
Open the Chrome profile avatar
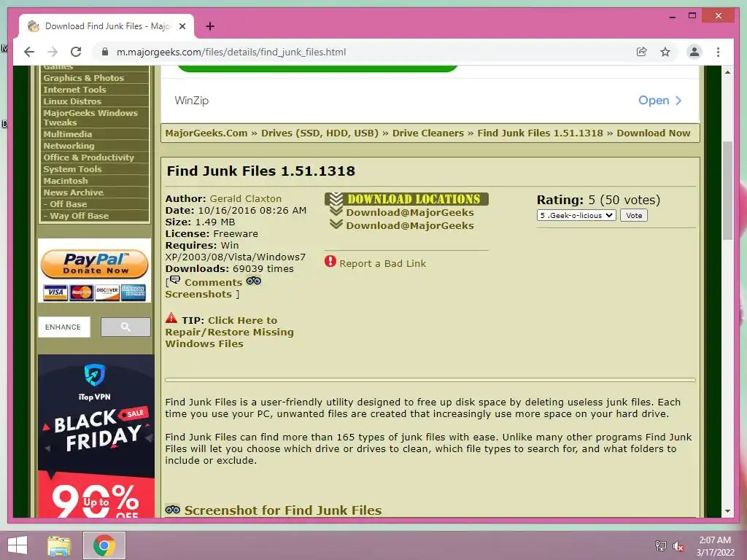[x=694, y=52]
